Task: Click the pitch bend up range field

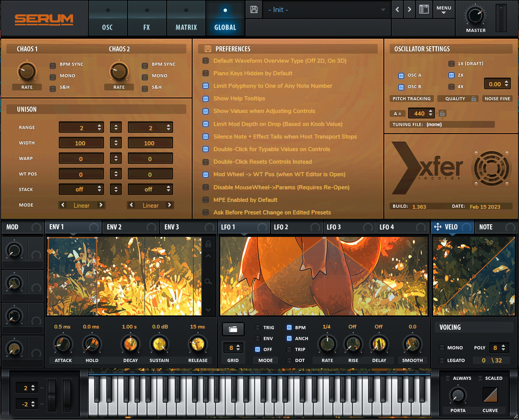Action: pos(27,388)
